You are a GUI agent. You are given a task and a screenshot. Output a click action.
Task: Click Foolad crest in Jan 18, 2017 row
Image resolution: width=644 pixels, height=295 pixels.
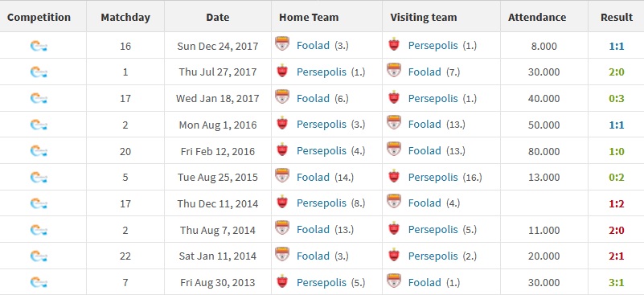(x=282, y=97)
